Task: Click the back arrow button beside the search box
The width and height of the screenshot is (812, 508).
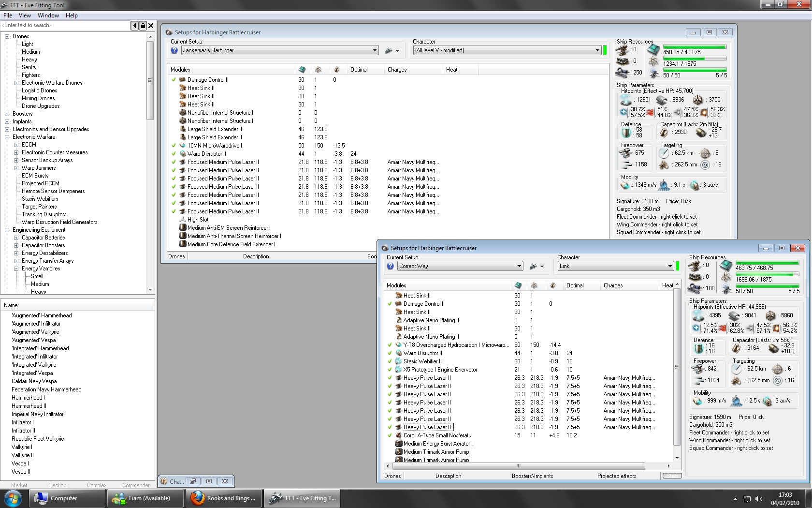Action: coord(135,26)
